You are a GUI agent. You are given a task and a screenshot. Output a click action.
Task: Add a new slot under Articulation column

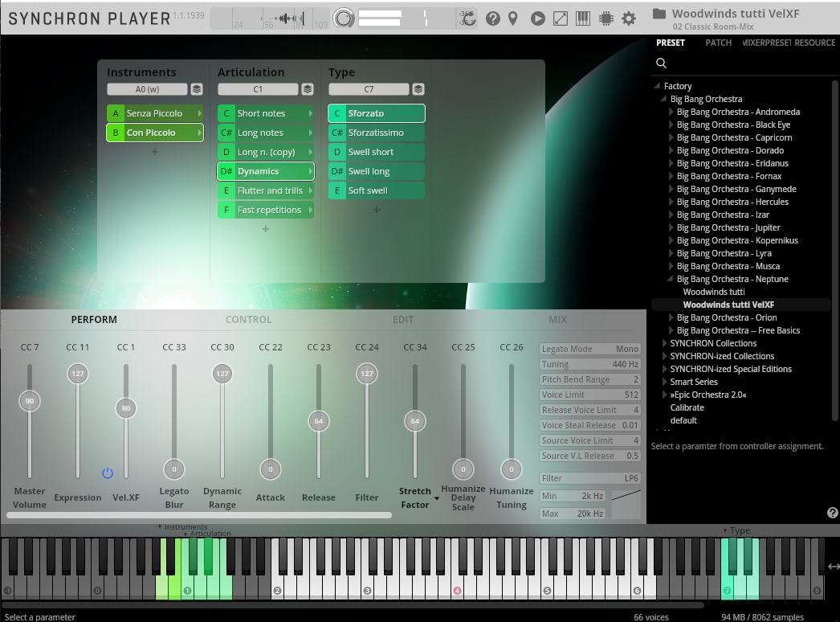pos(266,229)
